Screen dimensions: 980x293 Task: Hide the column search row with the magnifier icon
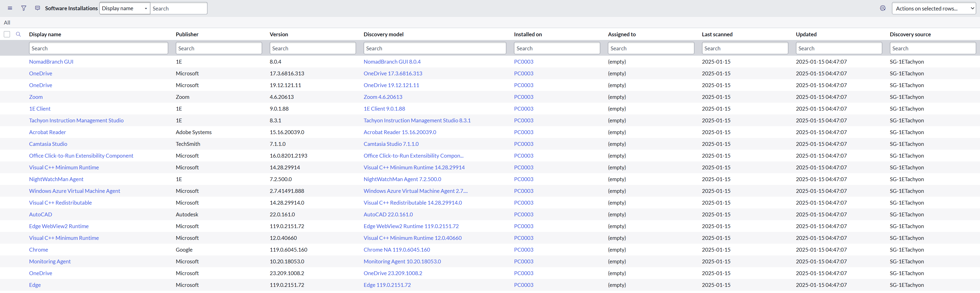click(x=18, y=34)
